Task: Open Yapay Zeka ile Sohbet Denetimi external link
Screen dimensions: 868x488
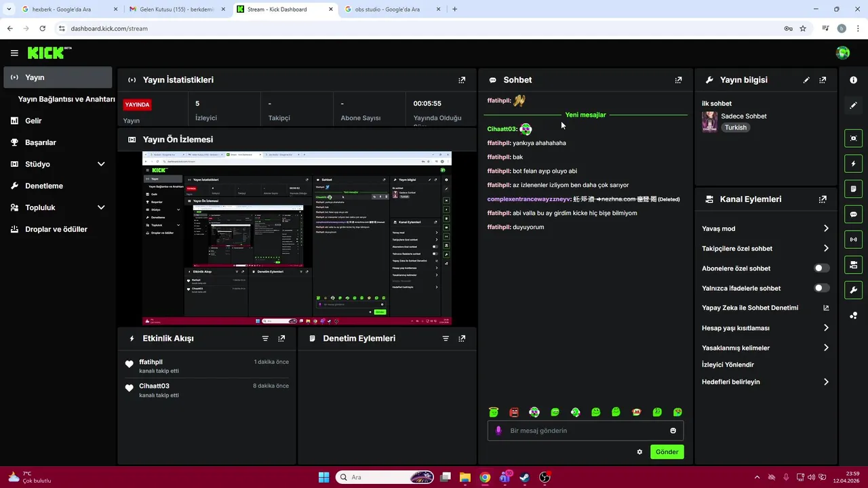Action: [x=826, y=308]
